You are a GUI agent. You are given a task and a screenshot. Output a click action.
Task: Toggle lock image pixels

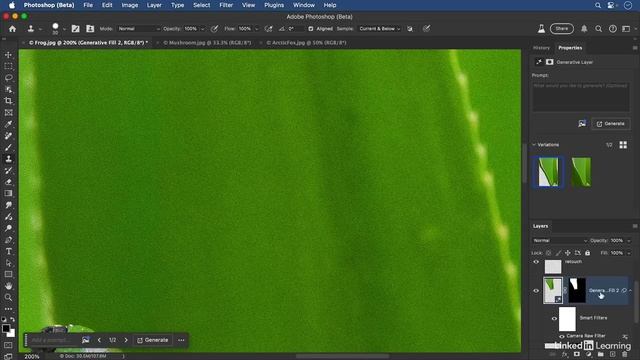click(558, 253)
